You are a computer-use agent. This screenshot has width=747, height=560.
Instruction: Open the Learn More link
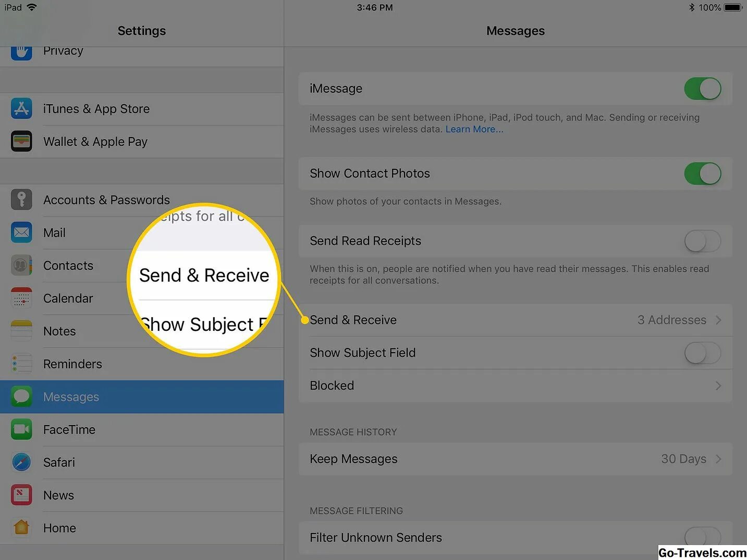(474, 129)
